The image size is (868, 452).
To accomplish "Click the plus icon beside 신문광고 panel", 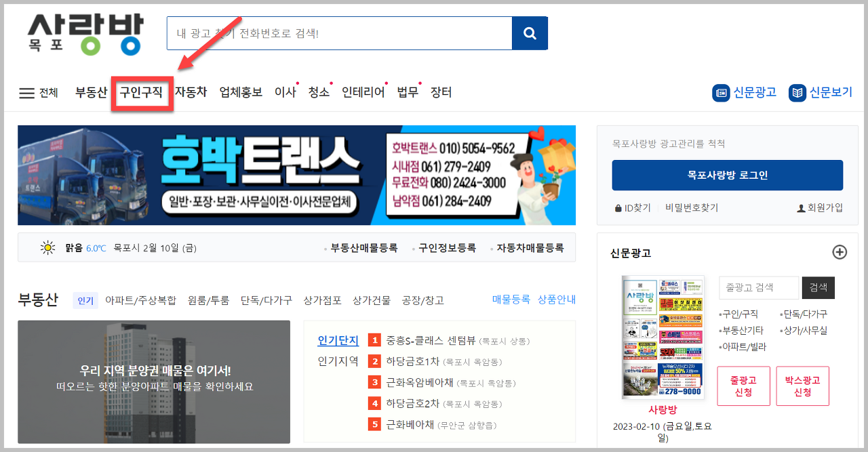I will (x=840, y=252).
